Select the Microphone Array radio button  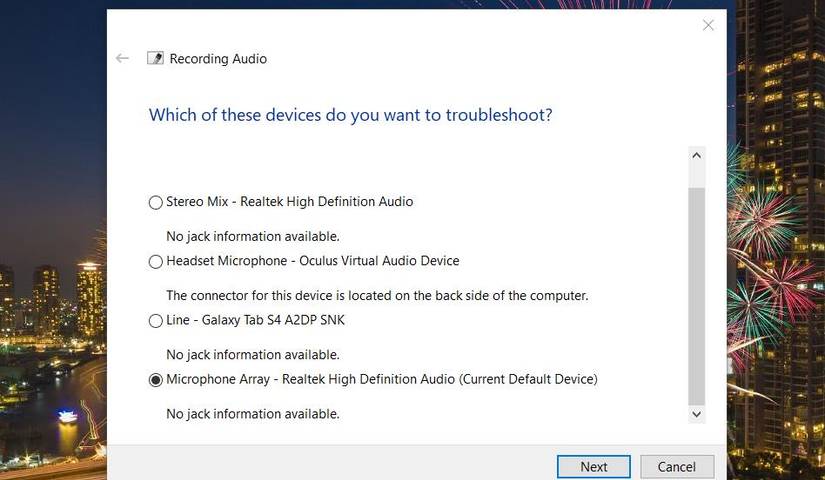155,380
